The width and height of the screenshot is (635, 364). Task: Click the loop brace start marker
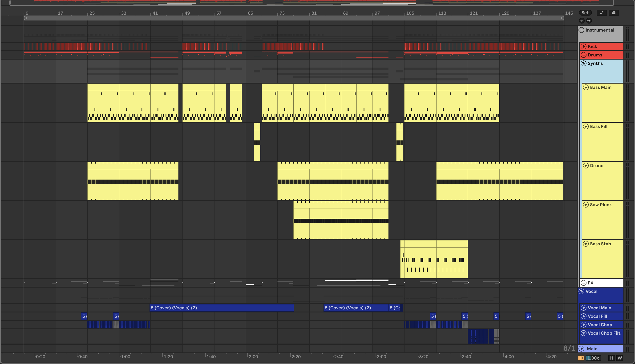coord(26,18)
